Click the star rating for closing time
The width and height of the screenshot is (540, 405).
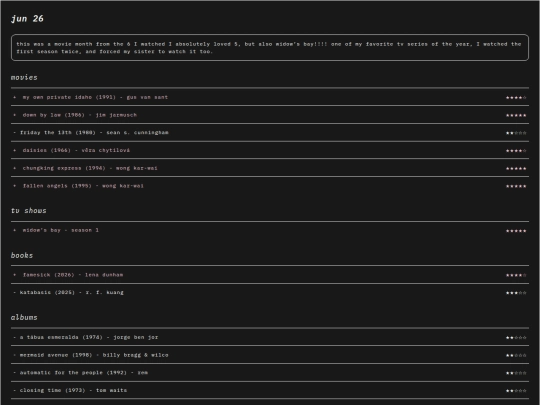(516, 391)
